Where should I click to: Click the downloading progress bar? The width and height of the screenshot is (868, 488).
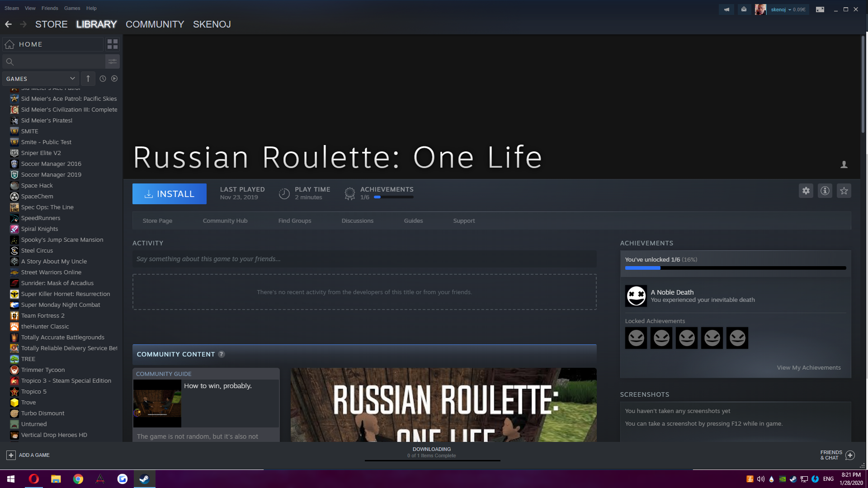pos(433,460)
